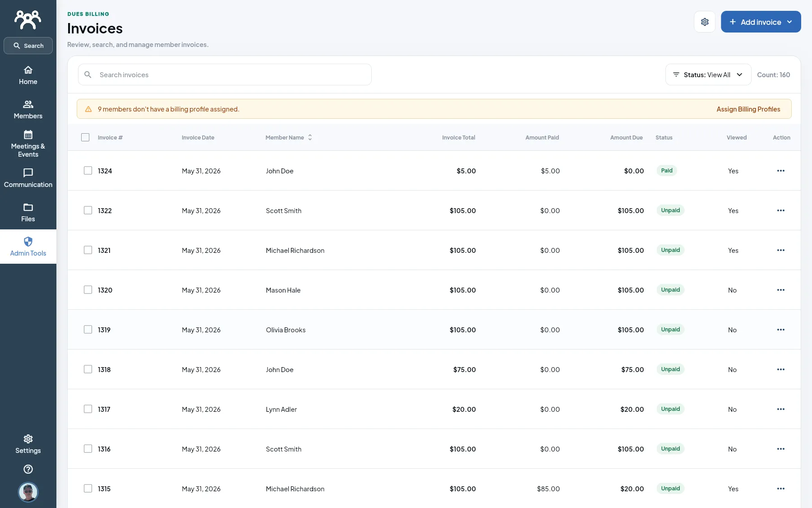Check the box for invoice 1319
Viewport: 812px width, 508px height.
(88, 330)
